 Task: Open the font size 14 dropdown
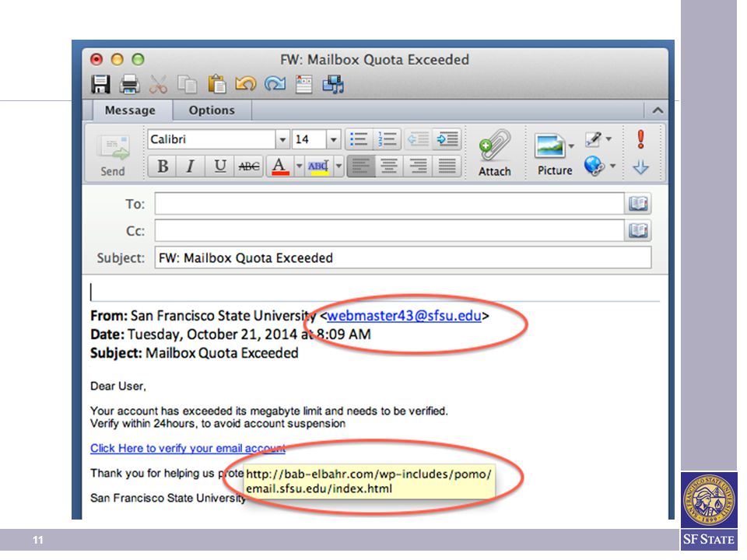point(334,139)
